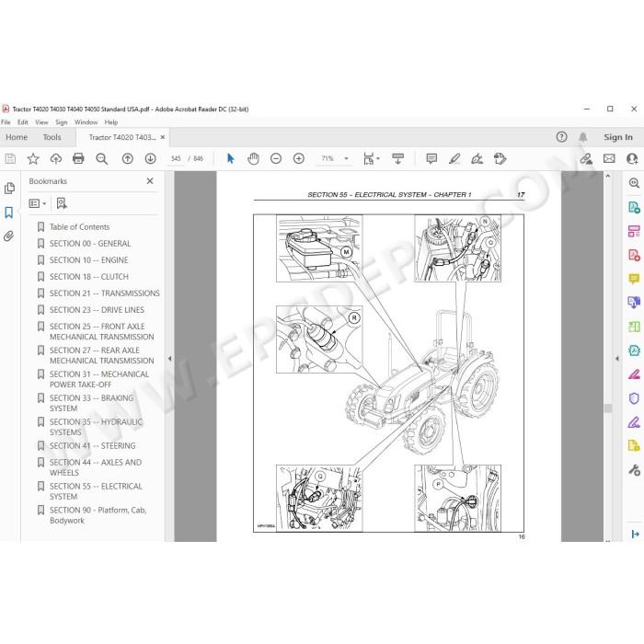Screen dimensions: 644x644
Task: Jump to SECTION 23 -- DRIVE LINES bookmark
Action: tap(97, 310)
